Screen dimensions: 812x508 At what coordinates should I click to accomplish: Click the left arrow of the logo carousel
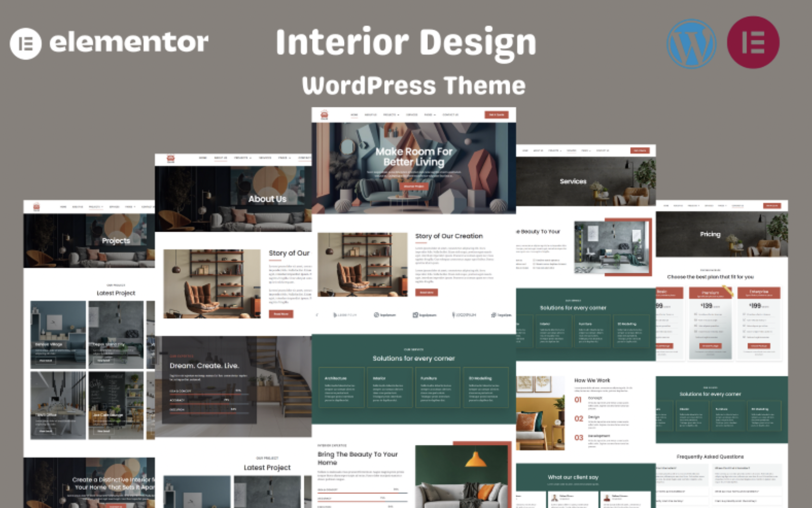[x=317, y=315]
